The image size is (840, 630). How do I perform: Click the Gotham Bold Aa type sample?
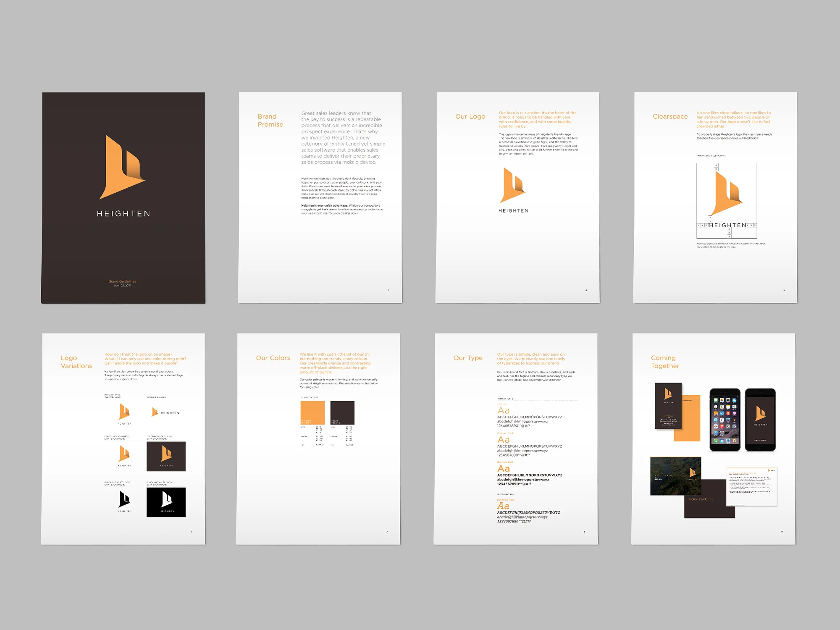(x=504, y=469)
